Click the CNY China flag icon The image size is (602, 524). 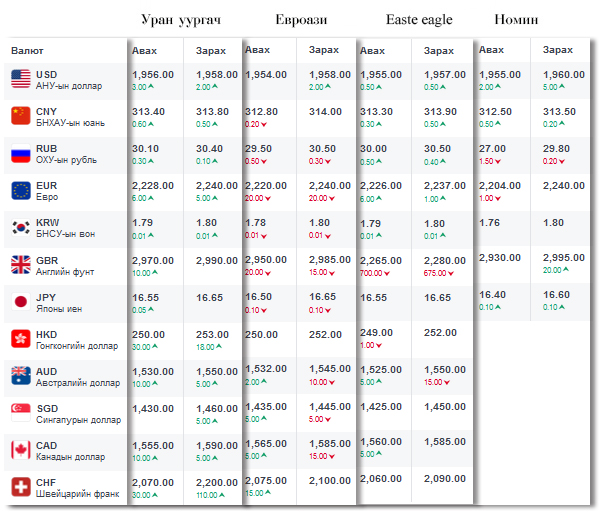20,116
